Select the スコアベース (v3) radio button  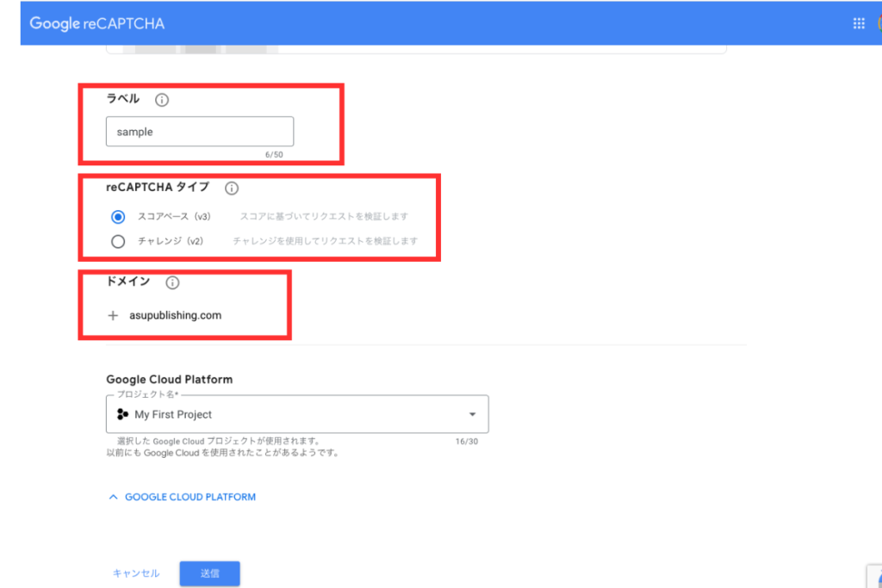[x=119, y=217]
